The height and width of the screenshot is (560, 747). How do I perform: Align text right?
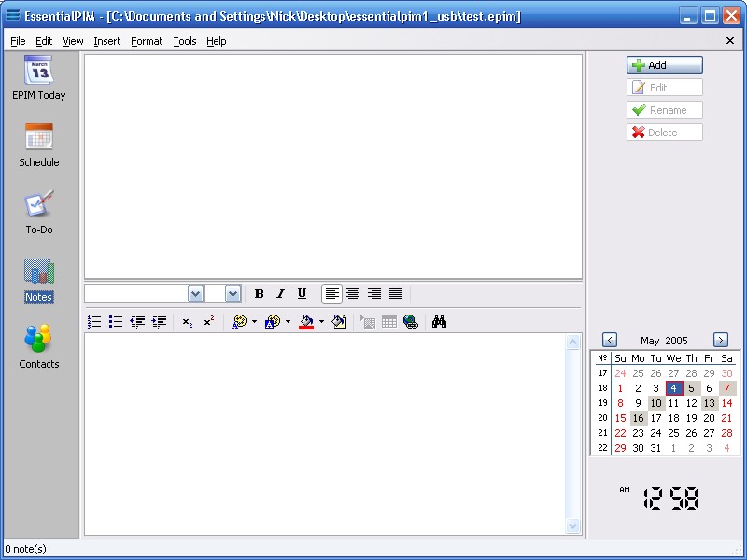click(x=374, y=294)
